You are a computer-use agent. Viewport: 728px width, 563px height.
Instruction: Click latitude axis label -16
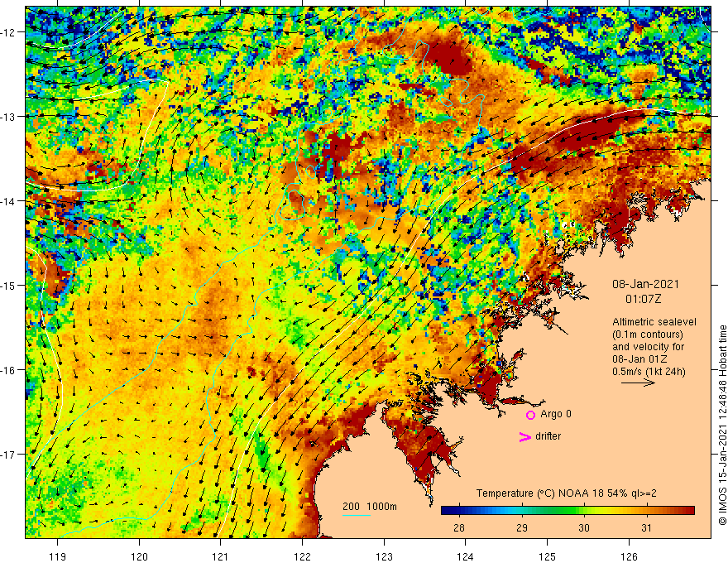pyautogui.click(x=8, y=370)
